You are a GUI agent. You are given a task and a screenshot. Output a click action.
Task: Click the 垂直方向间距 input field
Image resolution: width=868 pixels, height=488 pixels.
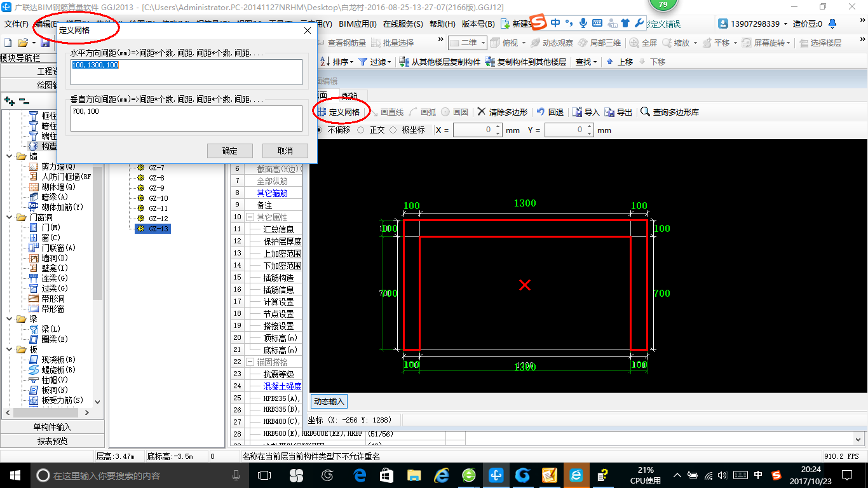186,118
